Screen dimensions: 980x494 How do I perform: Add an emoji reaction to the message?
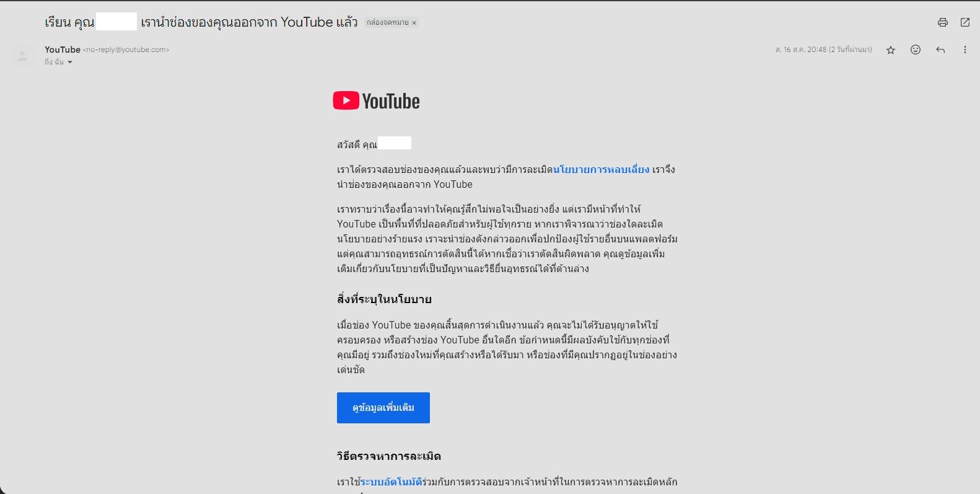point(916,50)
